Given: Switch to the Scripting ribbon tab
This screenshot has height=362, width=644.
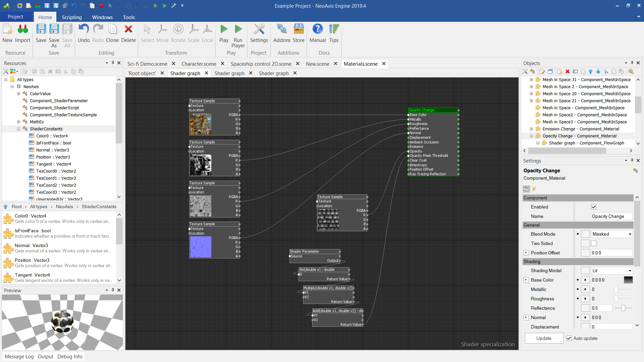Looking at the screenshot, I should pos(71,17).
